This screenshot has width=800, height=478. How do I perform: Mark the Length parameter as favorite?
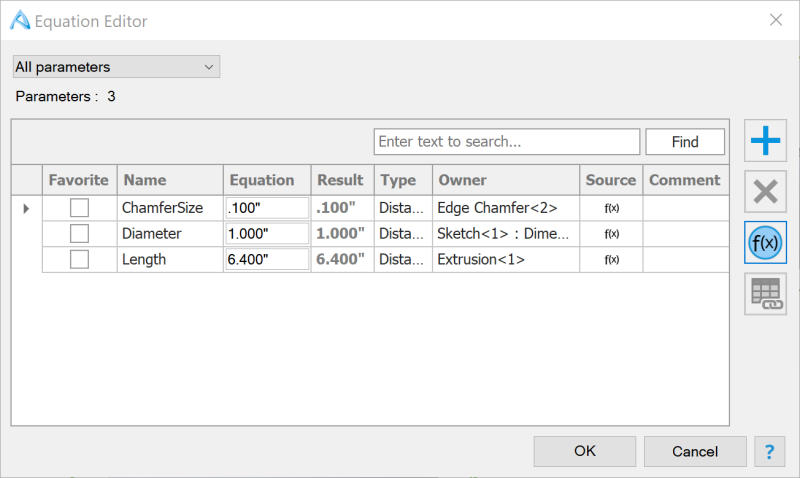pos(79,260)
